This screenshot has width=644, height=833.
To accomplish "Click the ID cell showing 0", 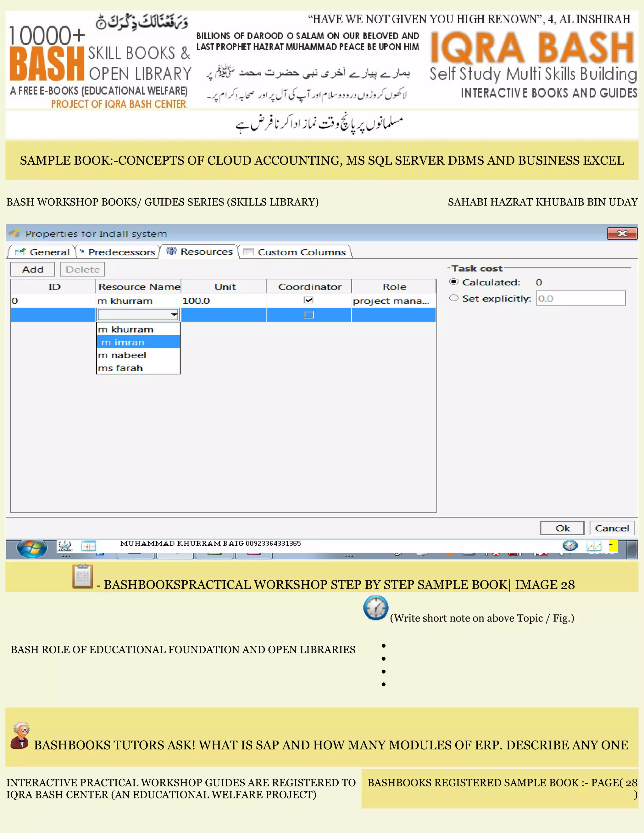I will [x=53, y=301].
